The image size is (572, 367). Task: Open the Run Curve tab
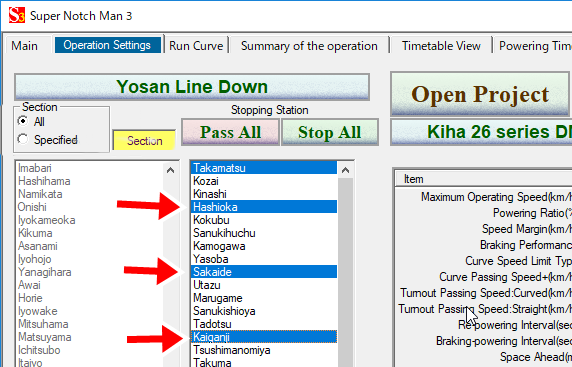[196, 46]
